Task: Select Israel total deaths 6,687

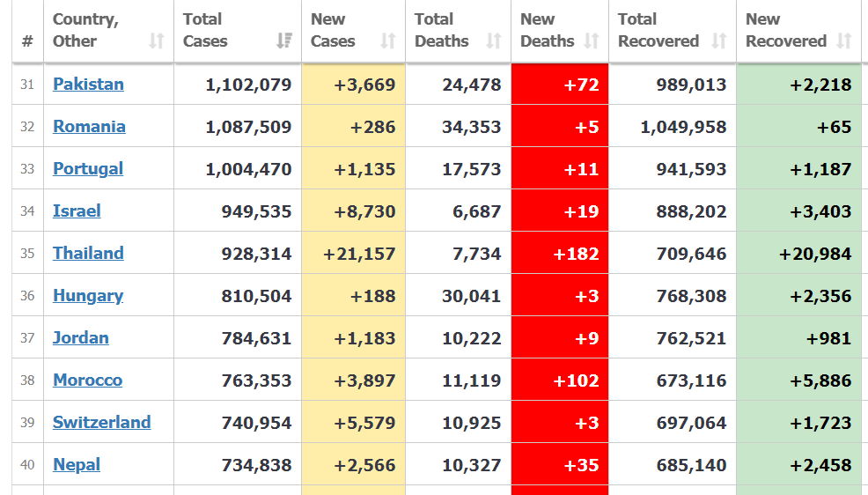Action: tap(476, 211)
